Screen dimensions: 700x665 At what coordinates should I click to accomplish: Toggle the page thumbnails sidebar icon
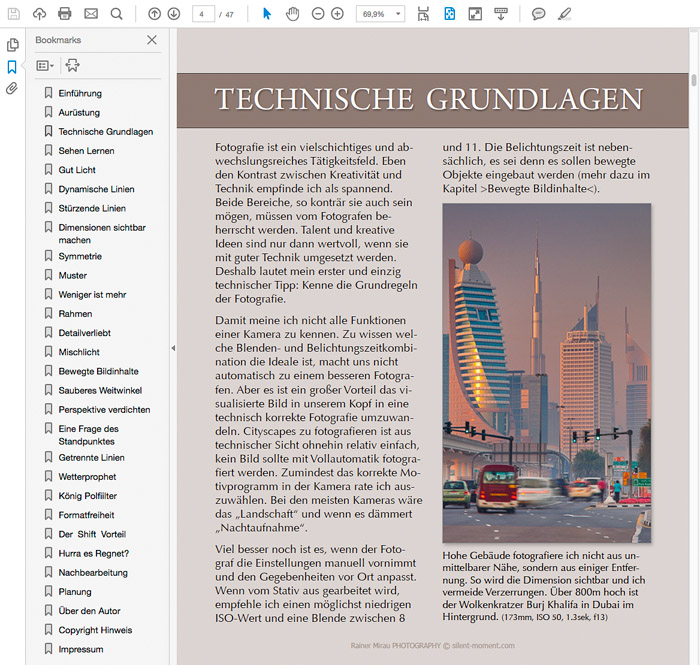[x=12, y=45]
